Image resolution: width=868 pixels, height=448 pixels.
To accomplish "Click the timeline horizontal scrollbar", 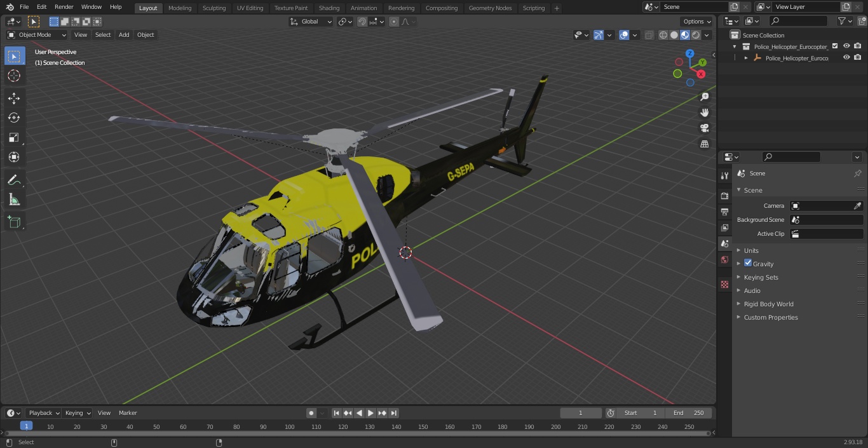I will [358, 433].
